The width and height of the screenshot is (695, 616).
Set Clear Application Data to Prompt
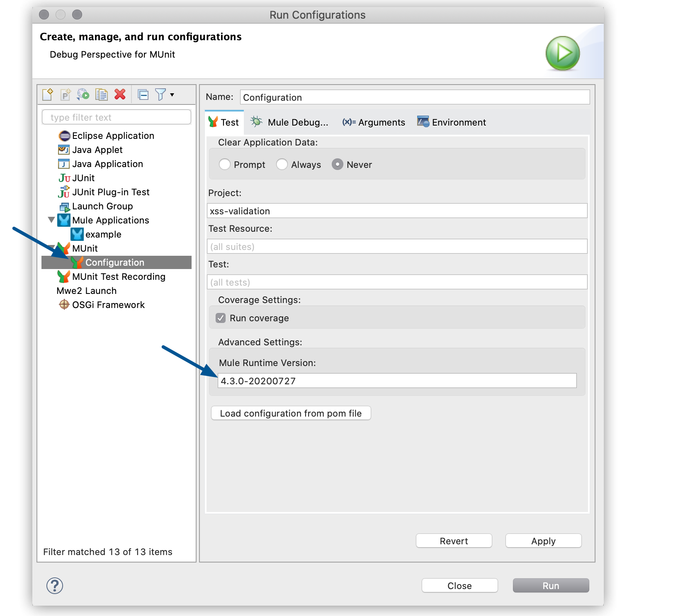(224, 164)
